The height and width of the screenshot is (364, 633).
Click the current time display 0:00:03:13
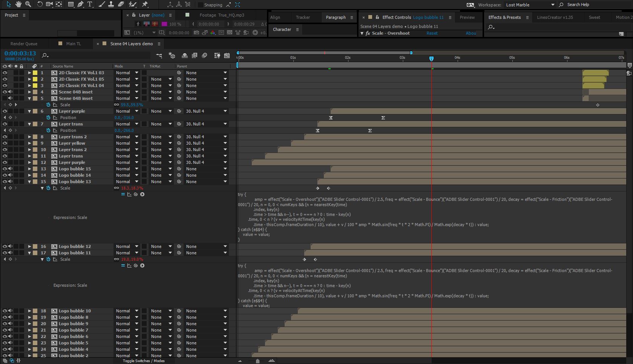coord(20,54)
